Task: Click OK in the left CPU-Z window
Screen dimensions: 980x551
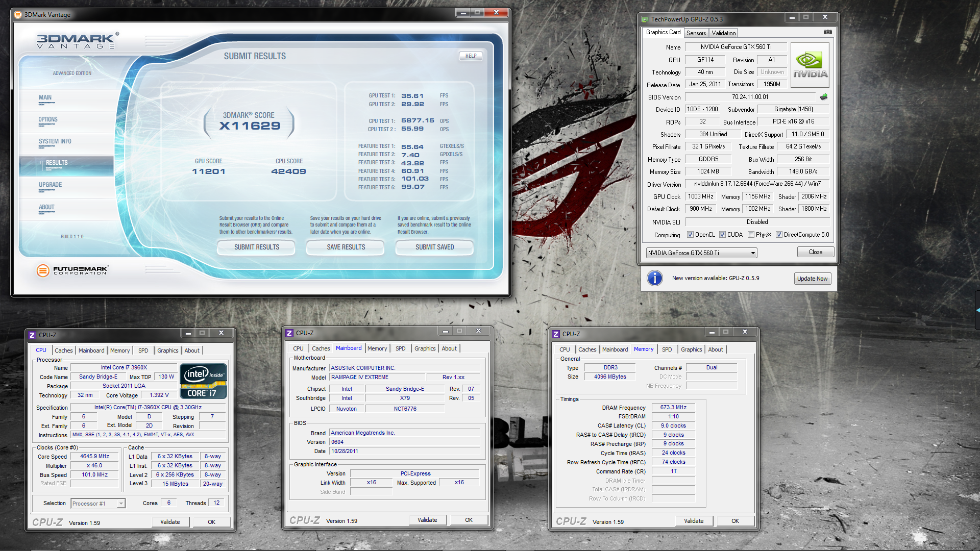Action: coord(211,522)
